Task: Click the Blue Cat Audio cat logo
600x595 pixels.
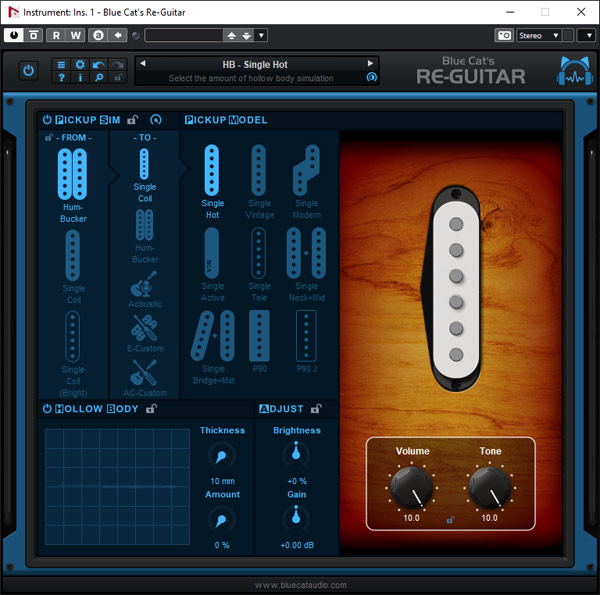Action: [x=573, y=71]
